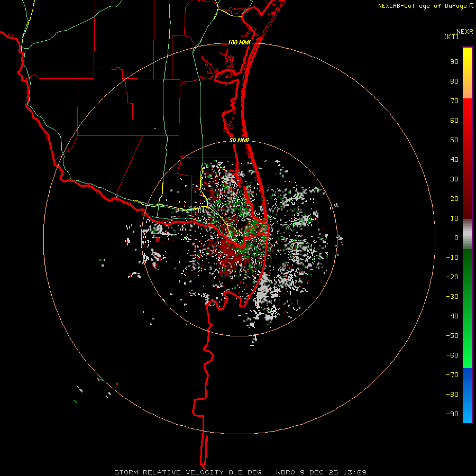Click the -50 value on velocity scale
The image size is (476, 476).
452,336
